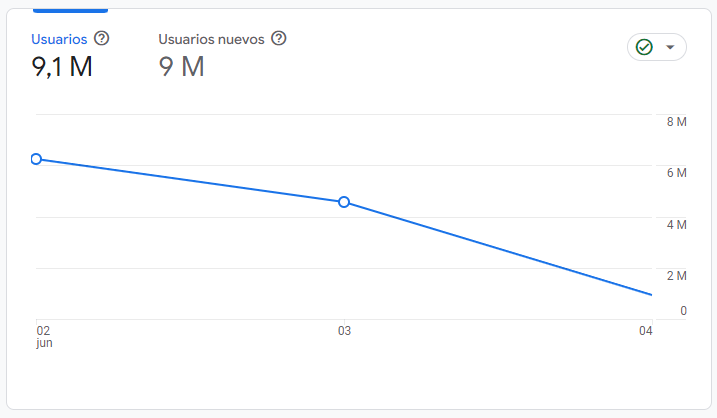
Task: Expand the data quality dropdown arrow
Action: tap(670, 47)
